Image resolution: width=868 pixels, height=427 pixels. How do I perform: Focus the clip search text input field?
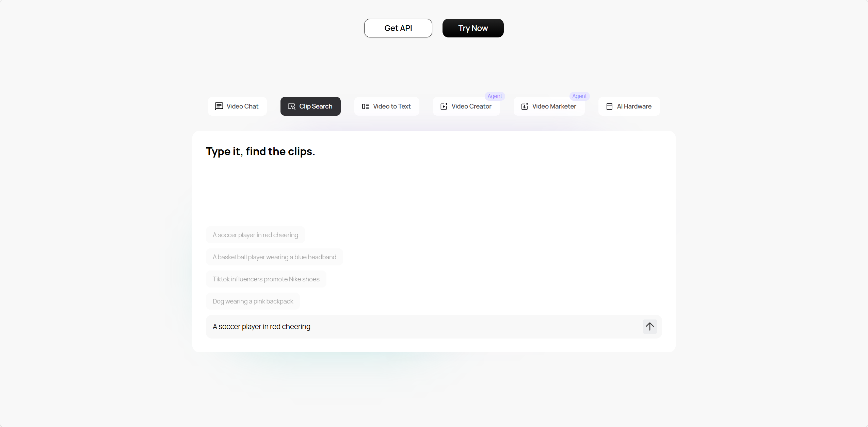pyautogui.click(x=424, y=327)
